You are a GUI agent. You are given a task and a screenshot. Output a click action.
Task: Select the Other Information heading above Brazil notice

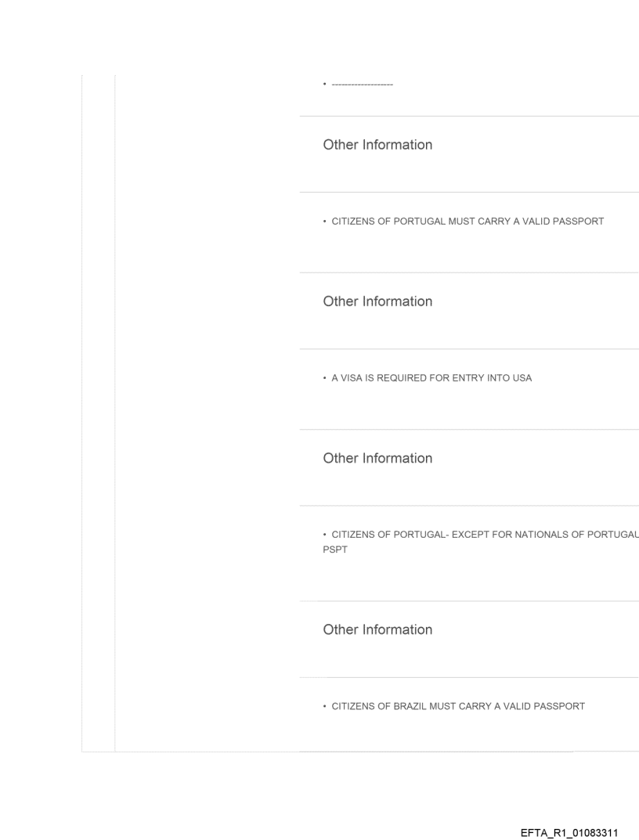click(377, 629)
